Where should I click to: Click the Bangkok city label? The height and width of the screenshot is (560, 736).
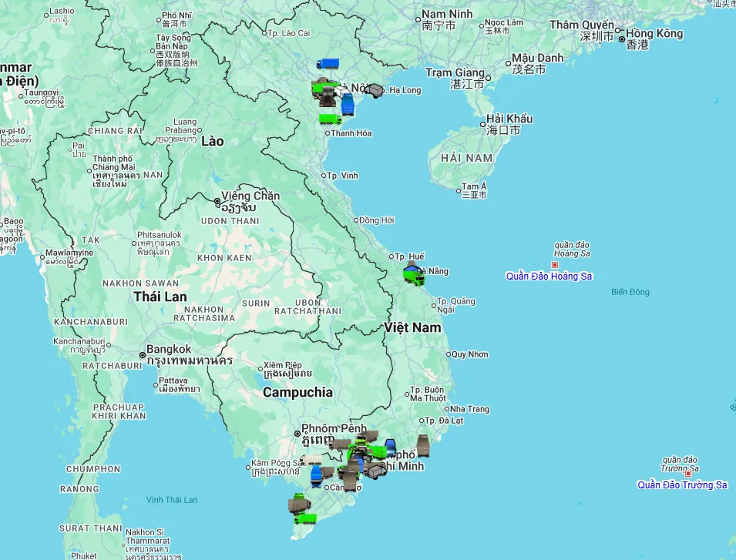(170, 347)
